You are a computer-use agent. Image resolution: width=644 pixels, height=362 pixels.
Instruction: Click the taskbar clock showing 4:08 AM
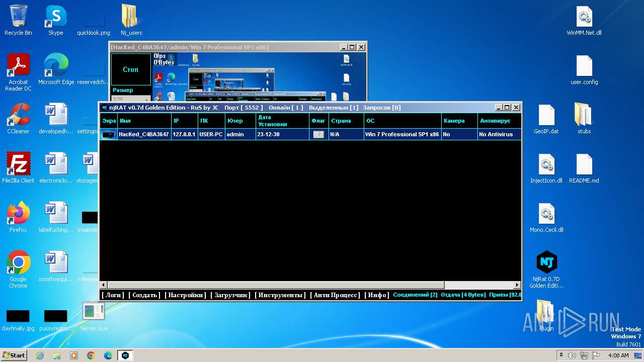pos(618,355)
